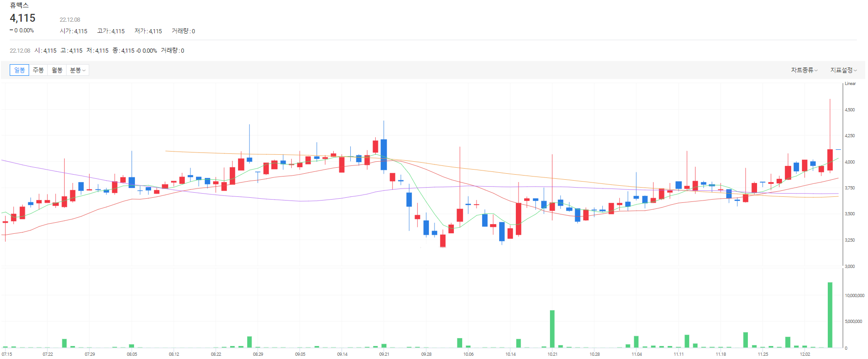This screenshot has width=868, height=359.
Task: Click the 5,000,000 volume axis label
Action: 853,322
